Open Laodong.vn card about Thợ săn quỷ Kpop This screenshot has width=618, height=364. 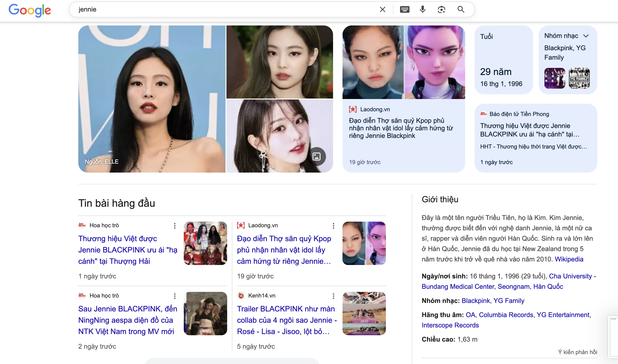click(404, 99)
